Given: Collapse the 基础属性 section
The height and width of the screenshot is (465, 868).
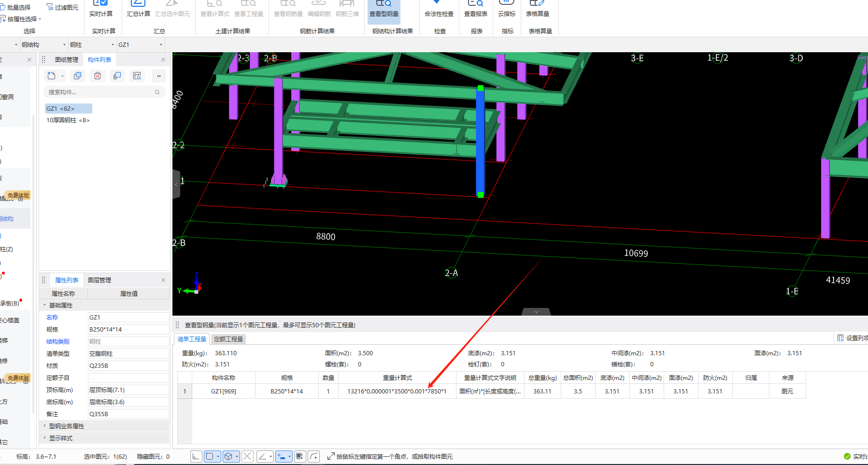Looking at the screenshot, I should [x=45, y=305].
